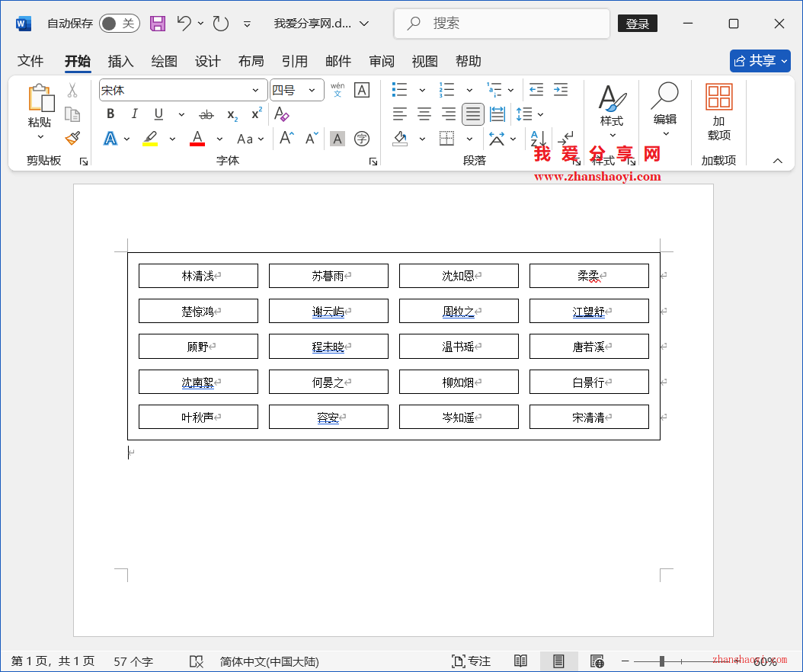Open bullet list style dropdown arrow
Viewport: 803px width, 672px height.
point(423,90)
